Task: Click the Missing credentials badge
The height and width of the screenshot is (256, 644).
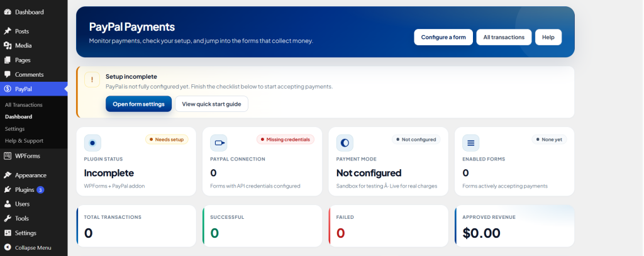Action: point(286,139)
